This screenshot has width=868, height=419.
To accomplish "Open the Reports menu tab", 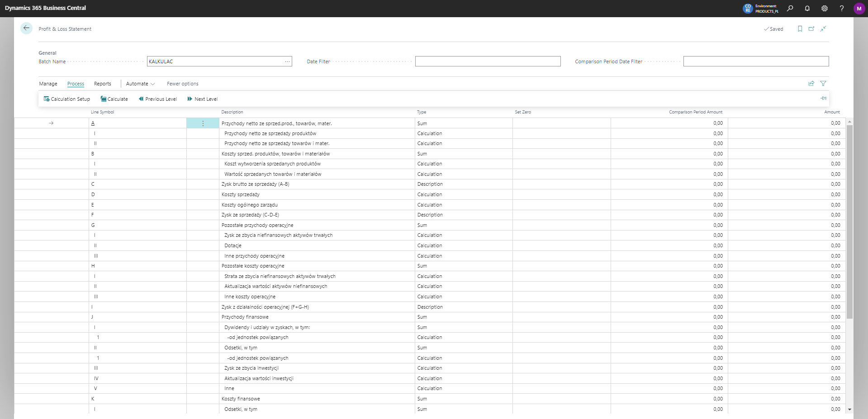I will coord(102,84).
